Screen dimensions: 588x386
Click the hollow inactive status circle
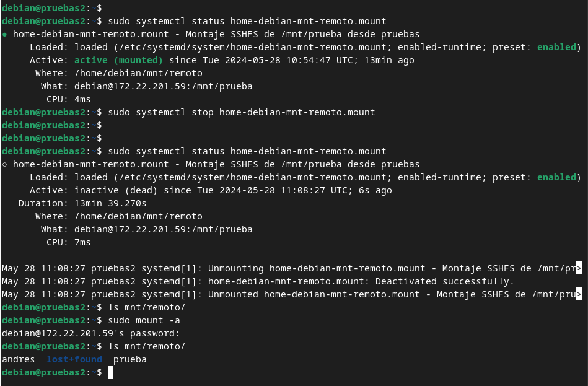(5, 165)
